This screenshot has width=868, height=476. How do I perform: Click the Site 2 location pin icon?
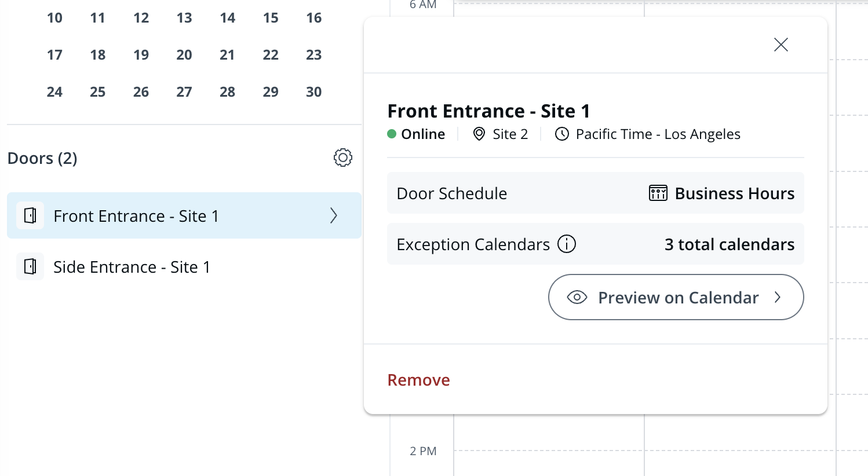click(479, 134)
